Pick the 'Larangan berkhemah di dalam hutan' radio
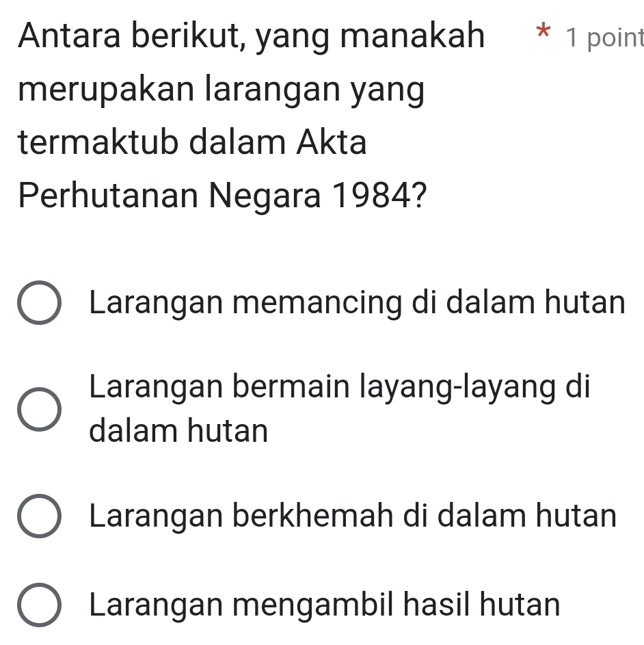The height and width of the screenshot is (645, 644). (x=39, y=516)
